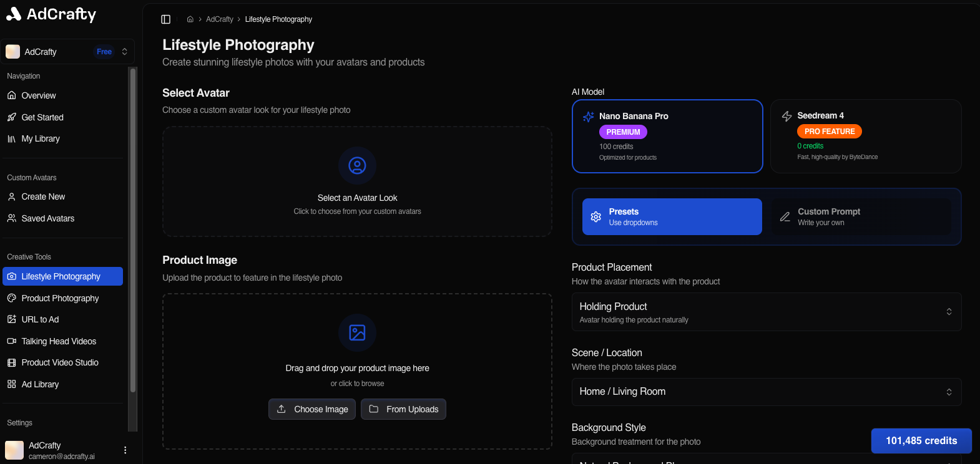Switch to Presets mode
The width and height of the screenshot is (980, 464).
[x=672, y=217]
